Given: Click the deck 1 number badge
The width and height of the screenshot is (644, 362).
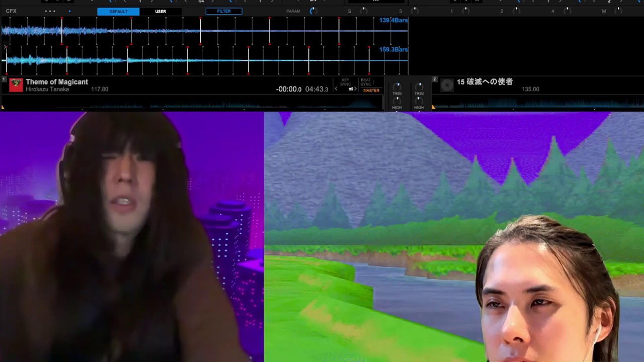Looking at the screenshot, I should pyautogui.click(x=4, y=79).
